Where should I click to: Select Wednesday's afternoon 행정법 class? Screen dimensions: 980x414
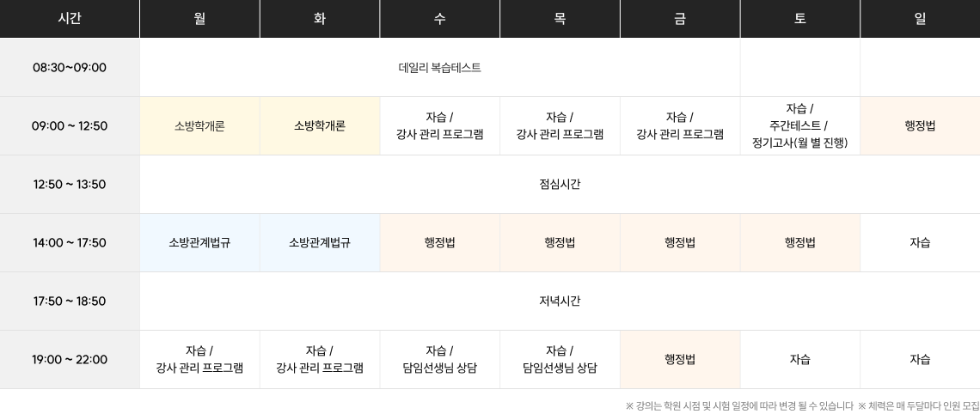(x=439, y=243)
